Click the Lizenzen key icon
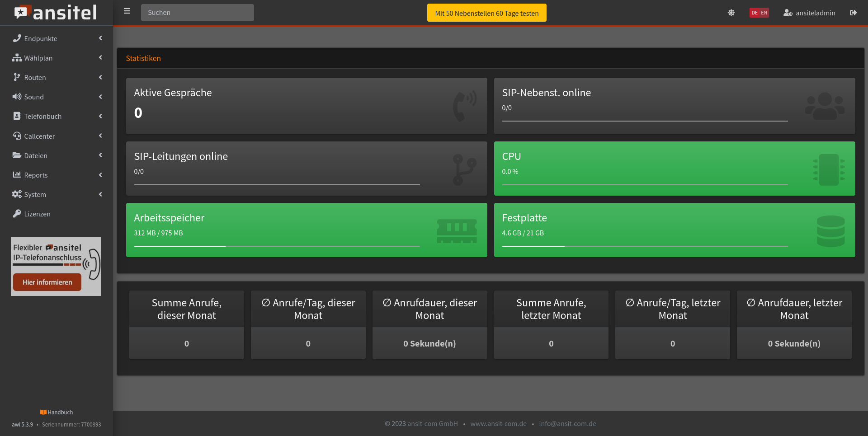868x436 pixels. tap(17, 214)
